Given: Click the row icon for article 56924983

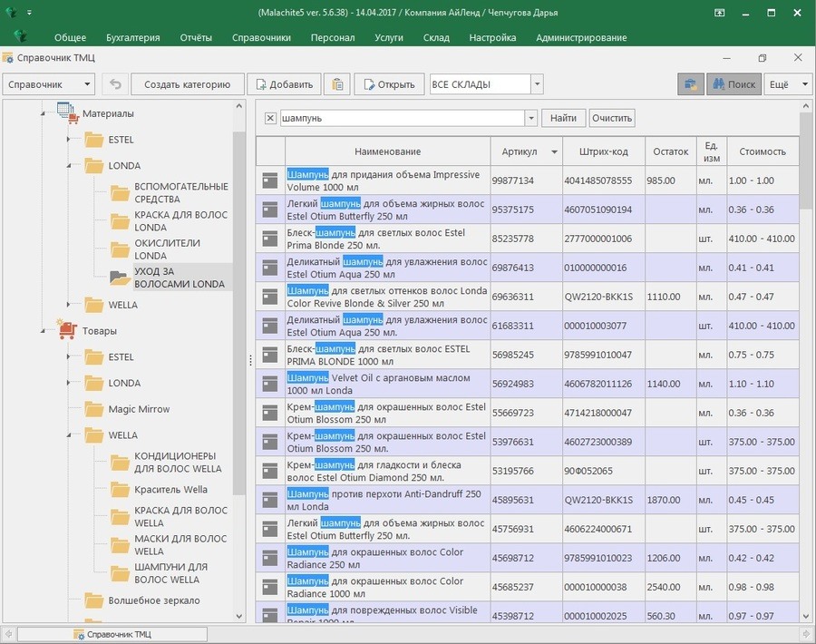Looking at the screenshot, I should [270, 384].
